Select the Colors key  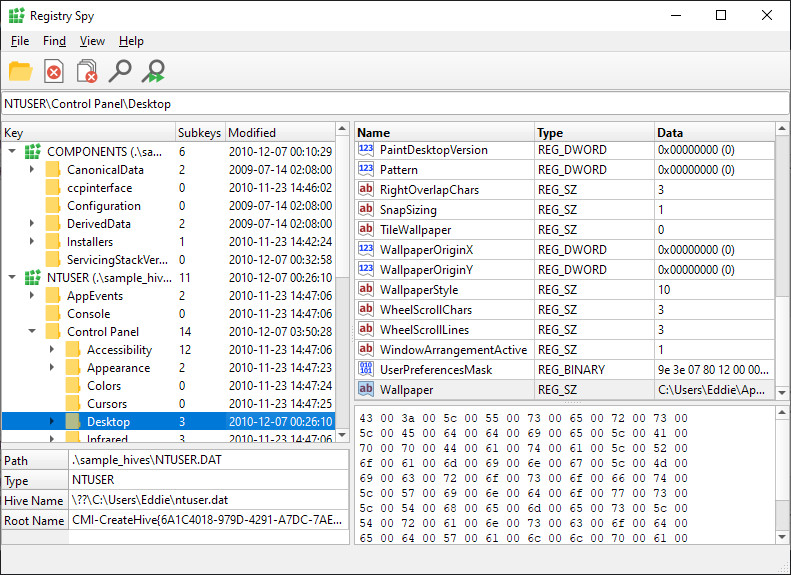click(x=104, y=386)
